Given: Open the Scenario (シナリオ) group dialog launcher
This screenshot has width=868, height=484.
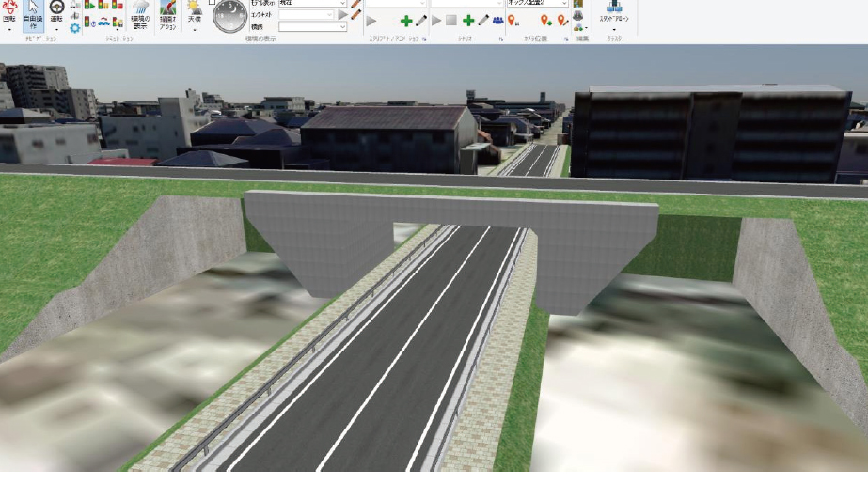Looking at the screenshot, I should [501, 39].
